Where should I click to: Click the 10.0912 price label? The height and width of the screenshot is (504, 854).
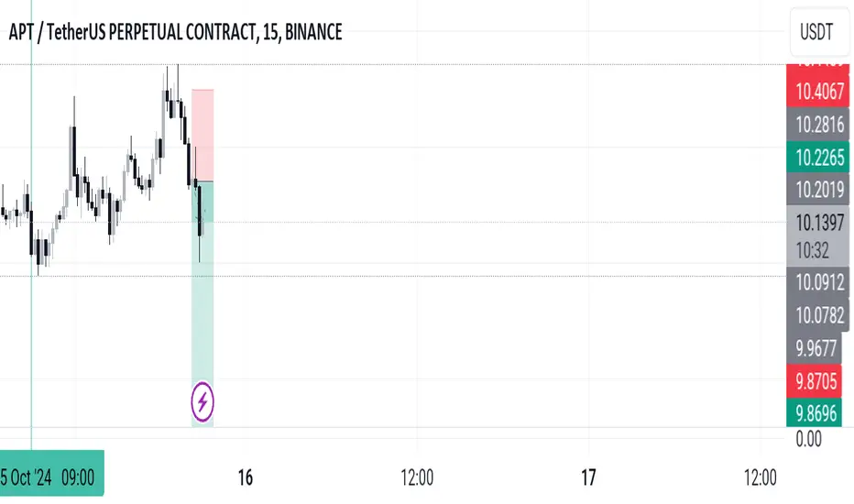[818, 282]
